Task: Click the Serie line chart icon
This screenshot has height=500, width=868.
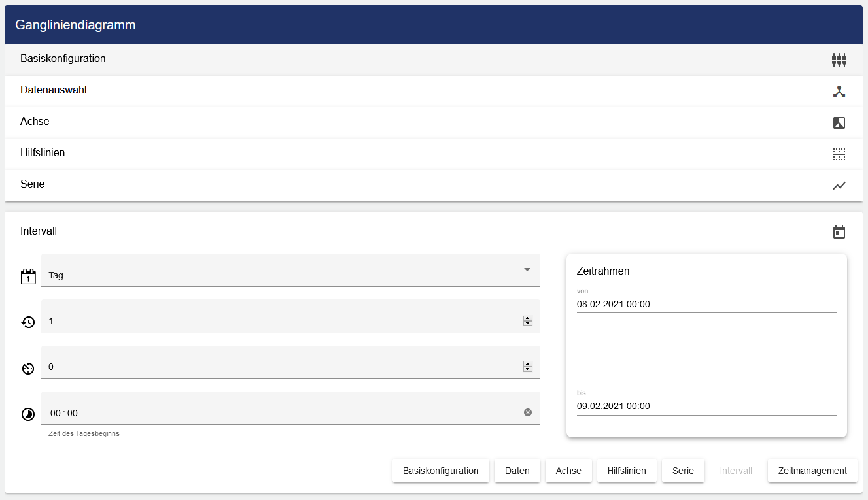Action: pos(839,186)
